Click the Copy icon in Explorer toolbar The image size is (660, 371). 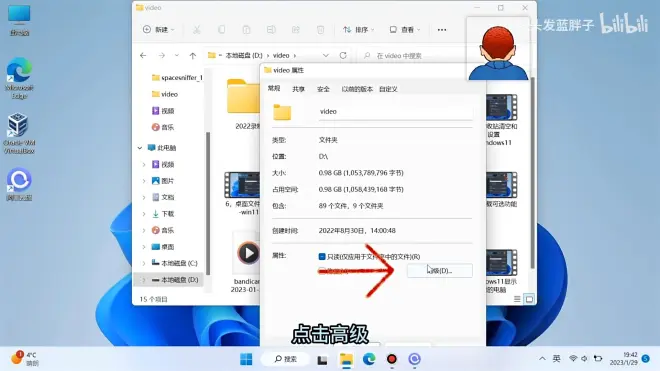[221, 29]
